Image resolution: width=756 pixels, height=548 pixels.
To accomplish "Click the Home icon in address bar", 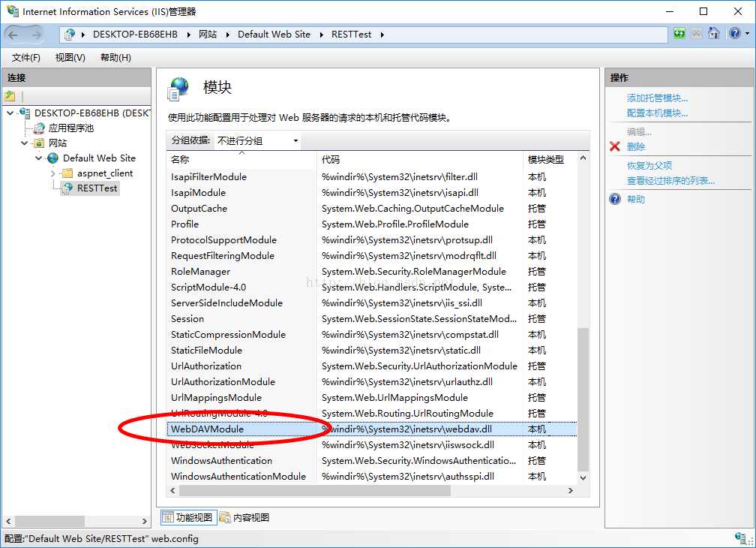I will click(x=713, y=33).
